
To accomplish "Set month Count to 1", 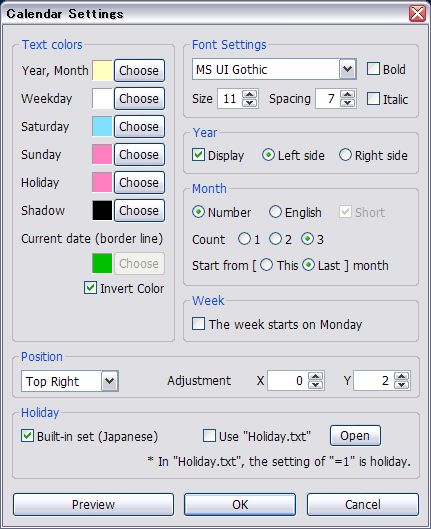I will pos(244,239).
